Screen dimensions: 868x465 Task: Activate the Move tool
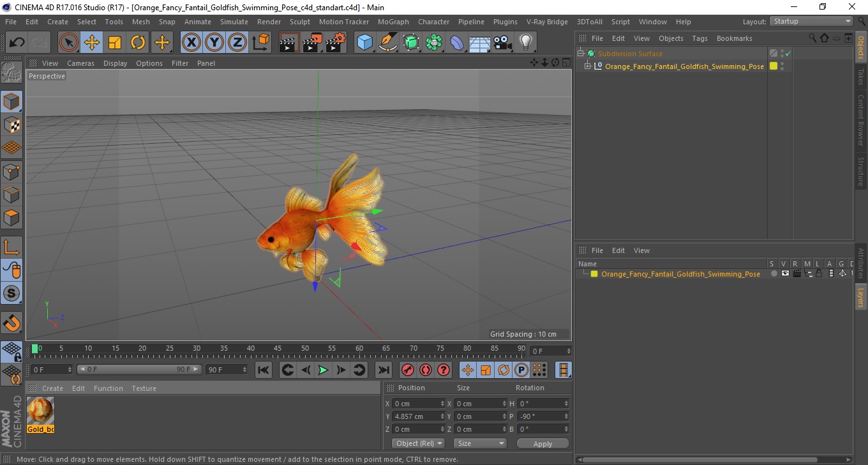[x=92, y=43]
